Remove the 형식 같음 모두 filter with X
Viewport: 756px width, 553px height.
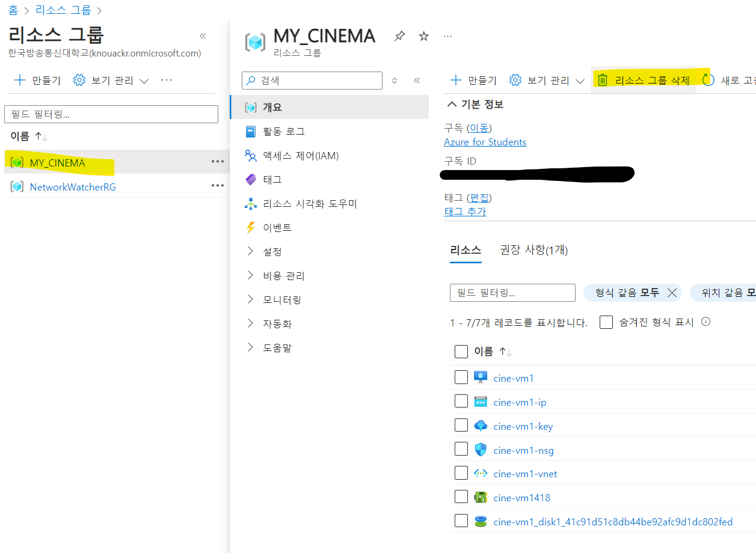(672, 293)
